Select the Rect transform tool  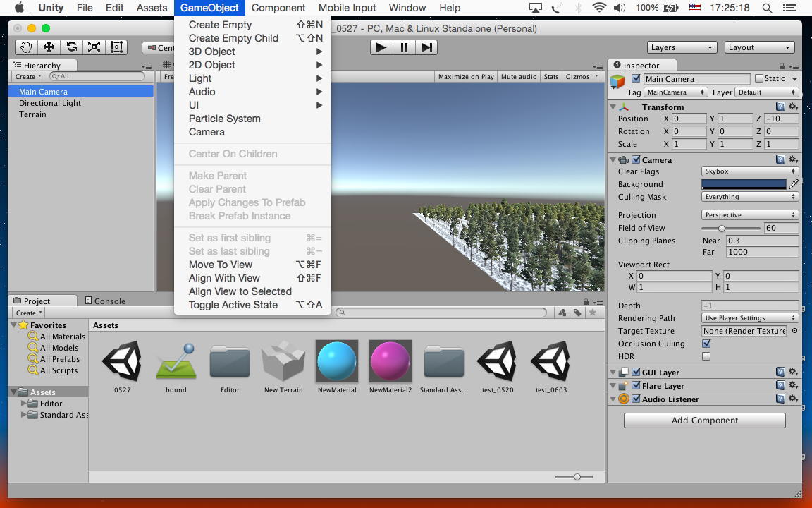tap(116, 47)
